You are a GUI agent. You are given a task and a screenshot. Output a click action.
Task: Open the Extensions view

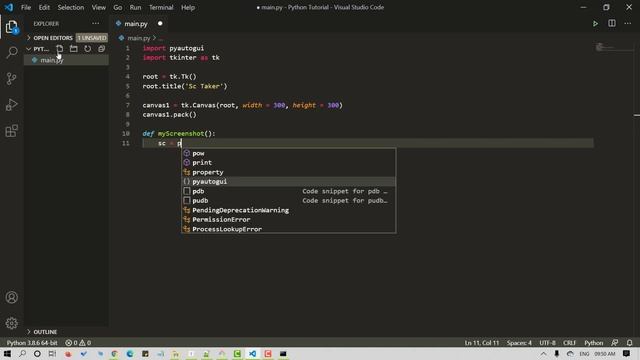(11, 131)
